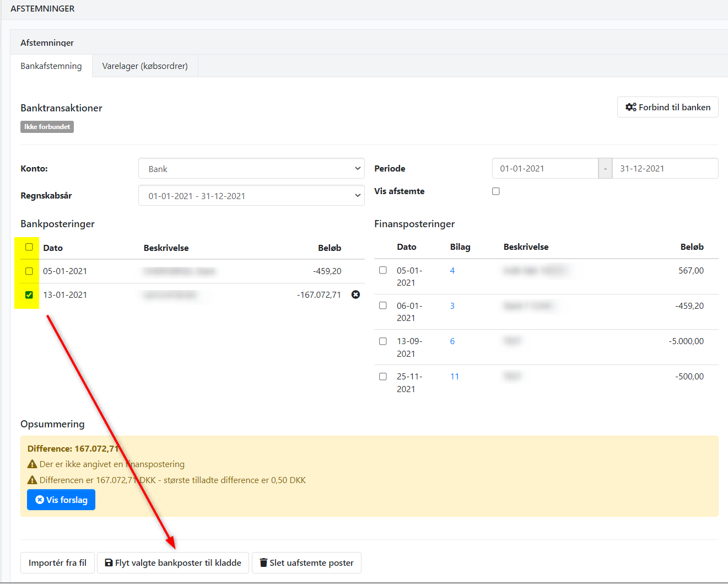Click the remove icon beside -167.072,71
728x584 pixels.
(355, 294)
